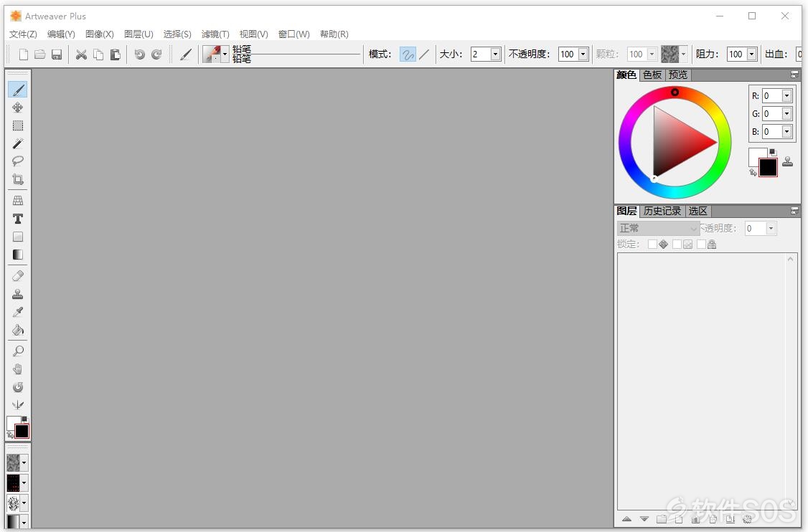This screenshot has width=808, height=532.
Task: Open the 帮助(R) menu
Action: coord(334,34)
